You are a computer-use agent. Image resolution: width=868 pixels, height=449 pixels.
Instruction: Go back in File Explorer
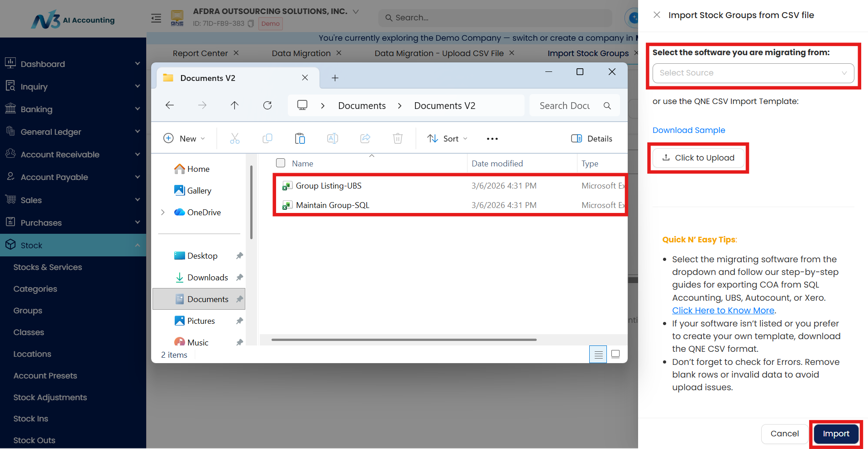pos(170,105)
